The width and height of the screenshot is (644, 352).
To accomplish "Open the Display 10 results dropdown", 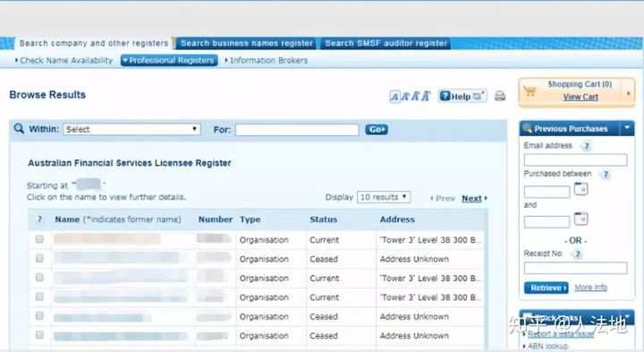I will pos(384,197).
